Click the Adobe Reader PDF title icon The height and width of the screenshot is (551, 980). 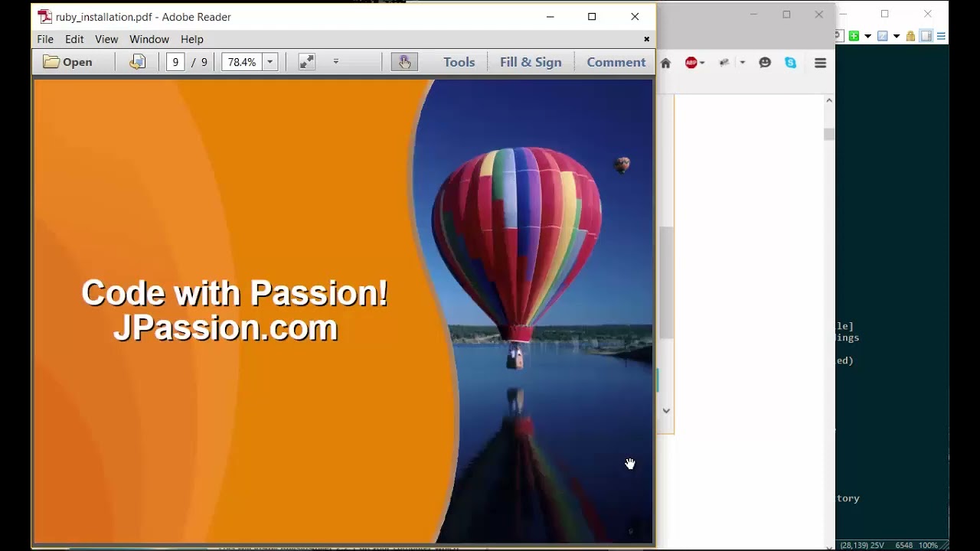45,16
